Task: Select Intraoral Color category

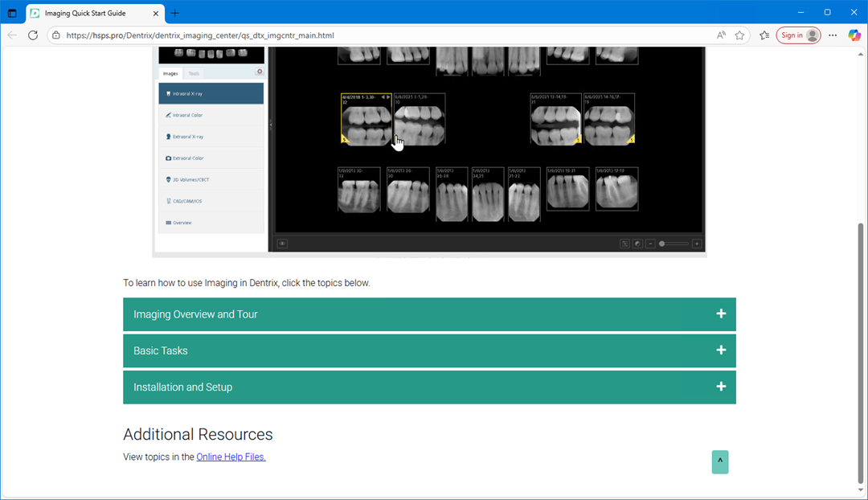Action: click(211, 115)
